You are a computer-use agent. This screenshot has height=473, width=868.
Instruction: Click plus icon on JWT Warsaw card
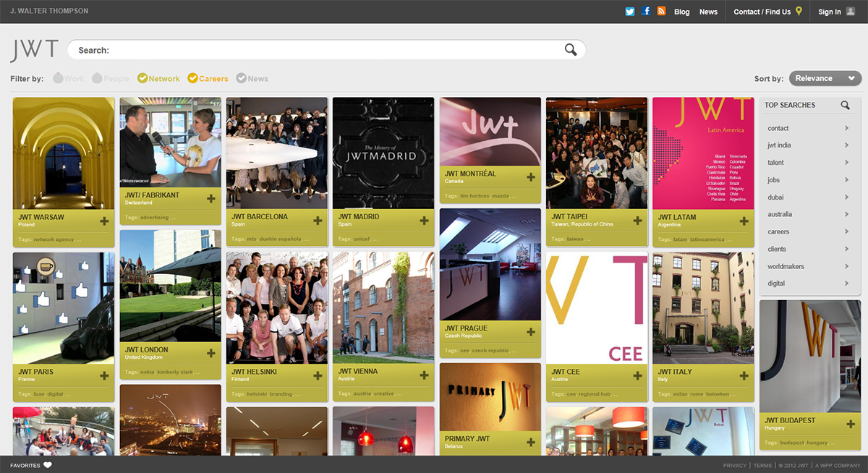pyautogui.click(x=104, y=221)
